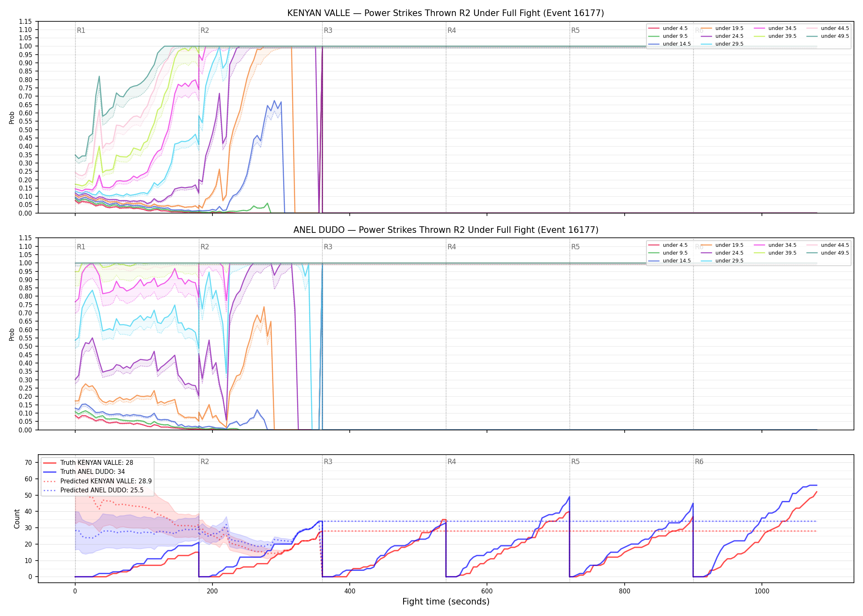Click the ANEL DUDO chart title

tap(445, 230)
